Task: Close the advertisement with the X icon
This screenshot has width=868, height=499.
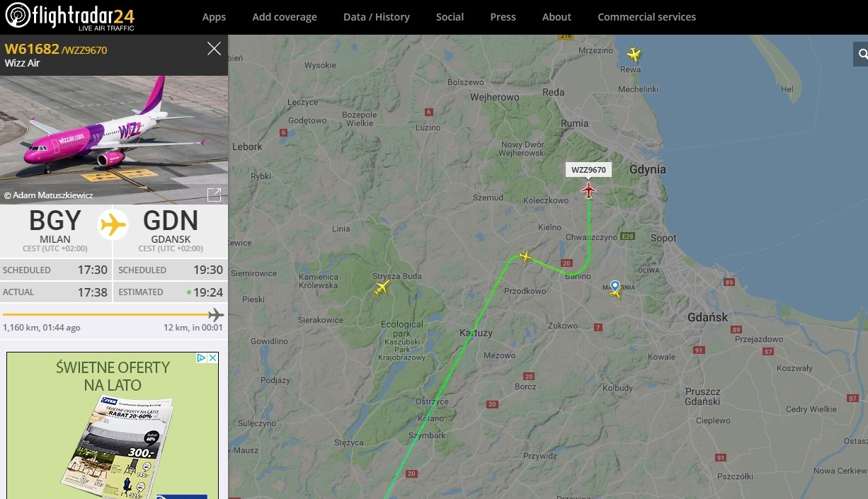Action: pyautogui.click(x=212, y=358)
